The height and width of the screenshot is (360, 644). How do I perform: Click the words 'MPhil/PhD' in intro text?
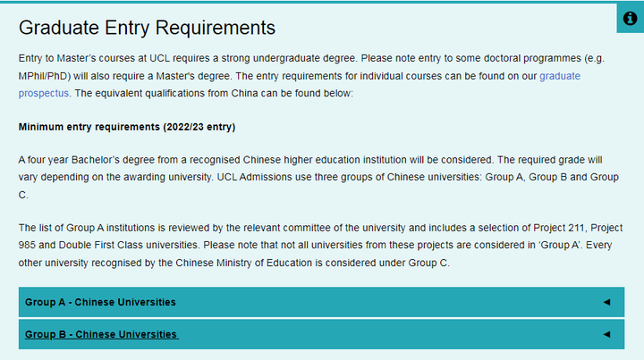pyautogui.click(x=45, y=76)
